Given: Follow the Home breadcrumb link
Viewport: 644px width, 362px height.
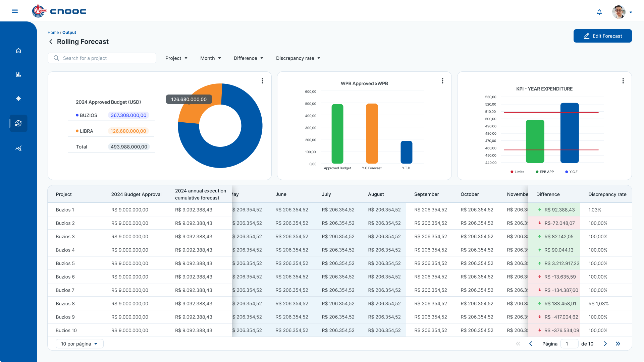Looking at the screenshot, I should pos(53,33).
